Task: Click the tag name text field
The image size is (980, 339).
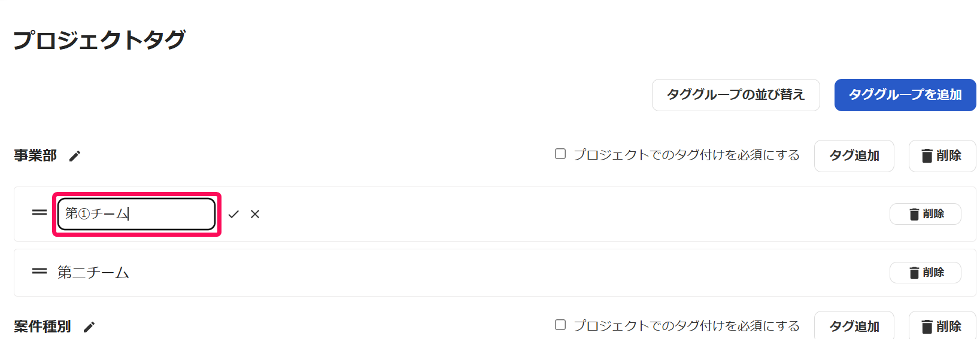Action: [x=136, y=214]
